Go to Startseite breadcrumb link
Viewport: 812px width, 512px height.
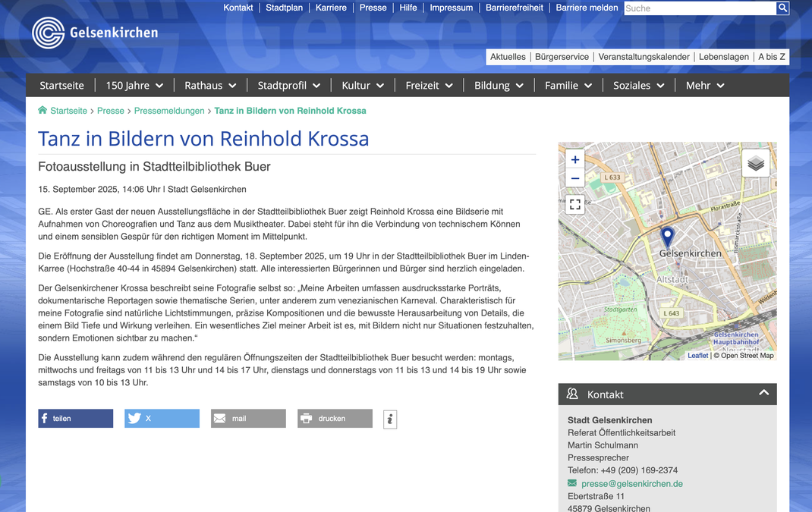[x=68, y=111]
